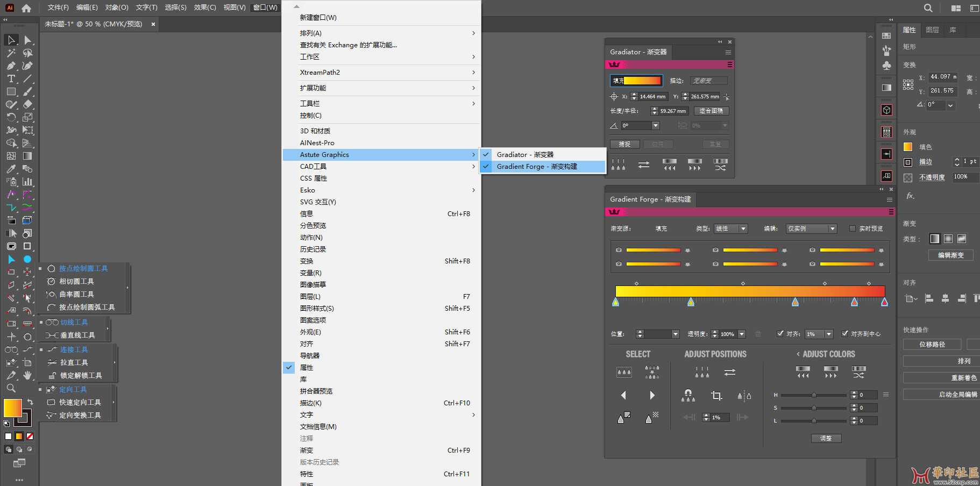Image resolution: width=980 pixels, height=486 pixels.
Task: Open rotation 0° dropdown in Properties panel
Action: pyautogui.click(x=950, y=105)
